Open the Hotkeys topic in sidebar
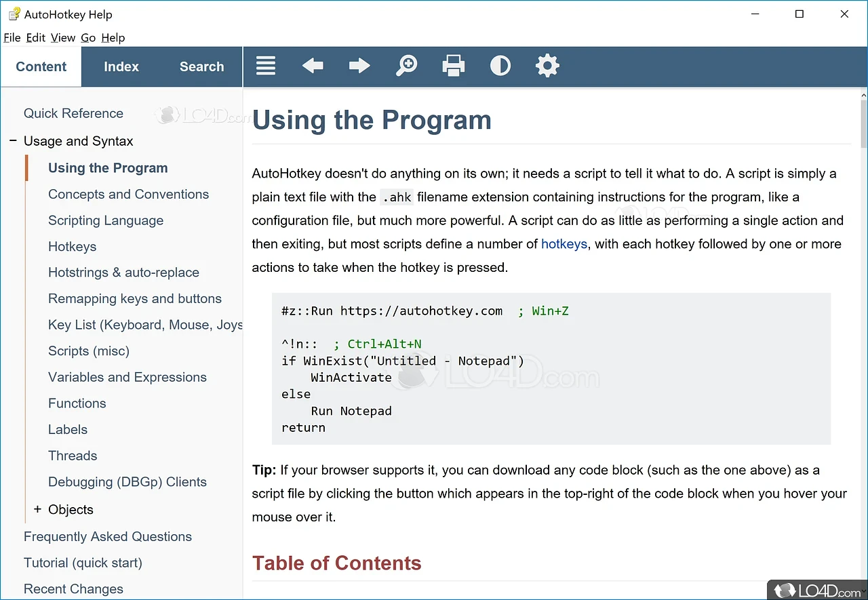Image resolution: width=868 pixels, height=600 pixels. (72, 247)
